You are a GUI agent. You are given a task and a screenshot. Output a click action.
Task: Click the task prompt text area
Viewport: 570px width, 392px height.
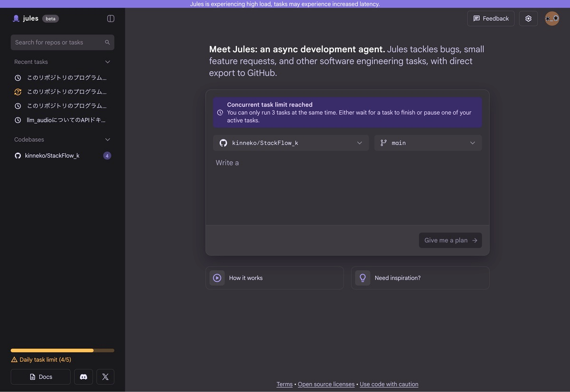point(347,190)
